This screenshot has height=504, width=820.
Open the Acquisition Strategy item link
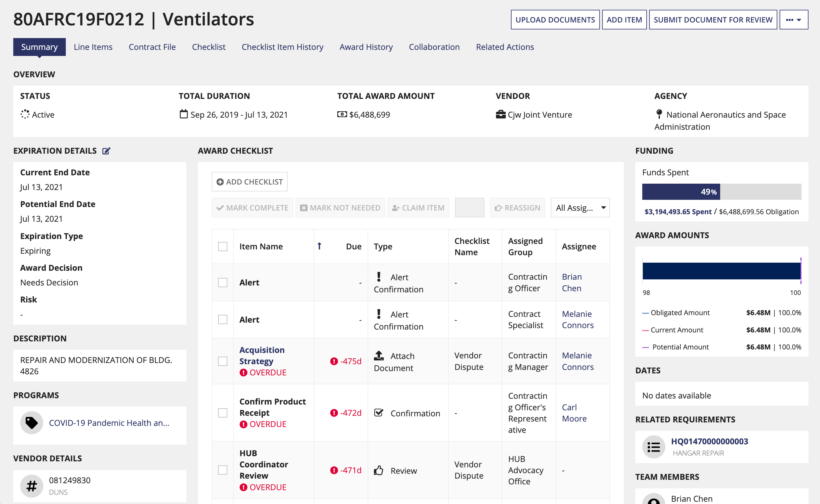[262, 355]
